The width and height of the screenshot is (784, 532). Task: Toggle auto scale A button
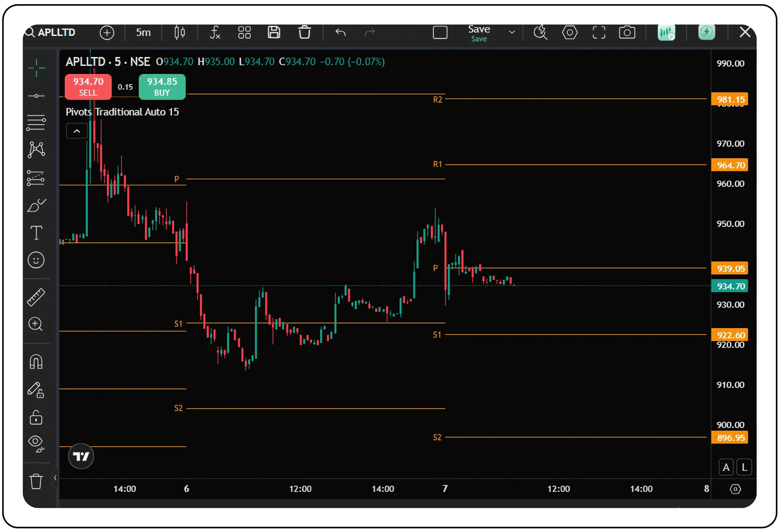tap(726, 467)
